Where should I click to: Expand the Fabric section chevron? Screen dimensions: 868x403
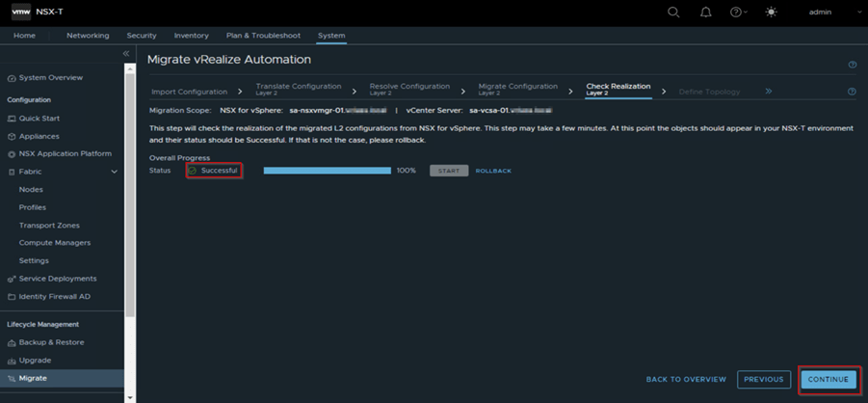pos(115,172)
